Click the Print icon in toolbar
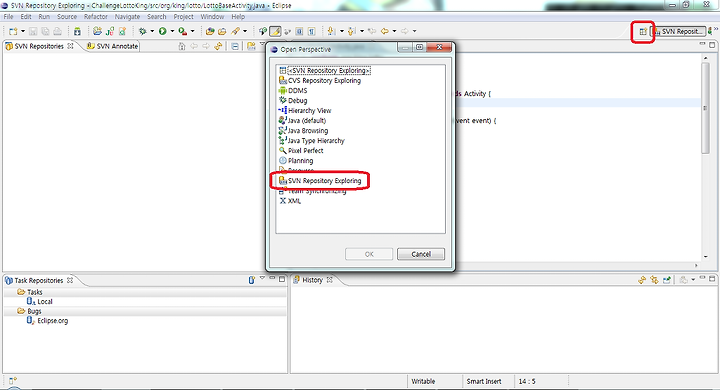This screenshot has height=390, width=720. click(x=57, y=31)
